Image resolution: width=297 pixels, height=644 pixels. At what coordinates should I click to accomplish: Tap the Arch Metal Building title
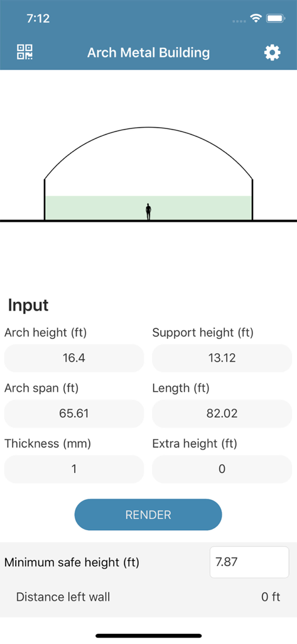click(x=148, y=53)
